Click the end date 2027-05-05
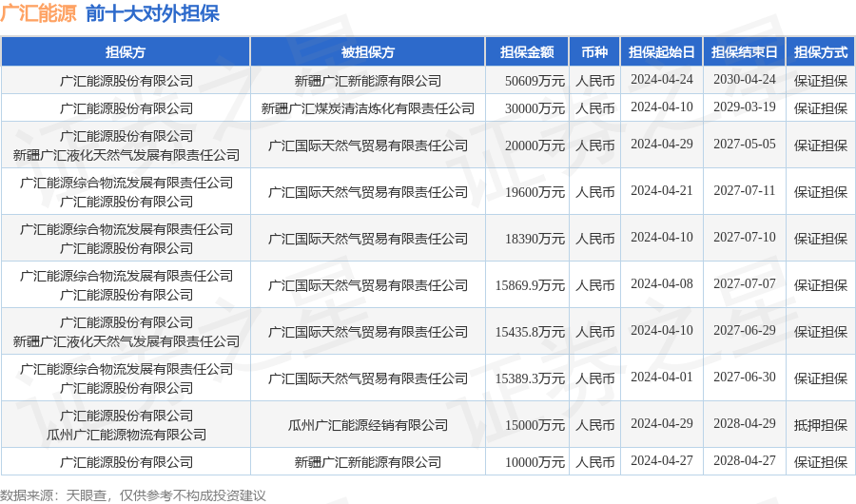The height and width of the screenshot is (504, 856). click(x=744, y=145)
